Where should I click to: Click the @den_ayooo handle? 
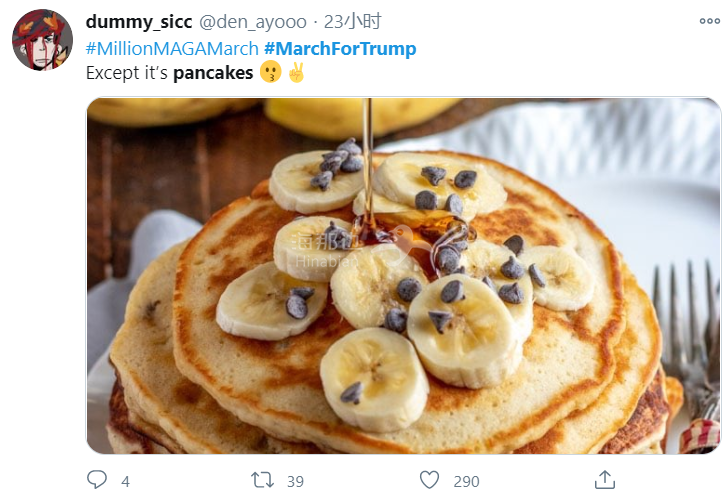(x=253, y=22)
